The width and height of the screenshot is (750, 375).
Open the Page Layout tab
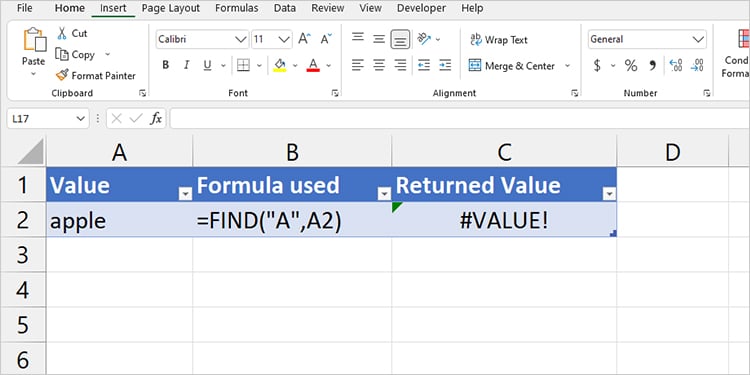(x=171, y=8)
